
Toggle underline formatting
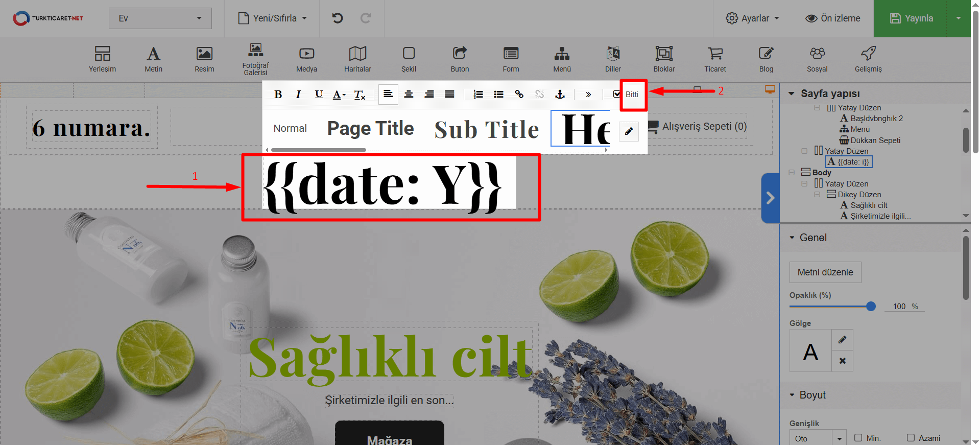[319, 95]
